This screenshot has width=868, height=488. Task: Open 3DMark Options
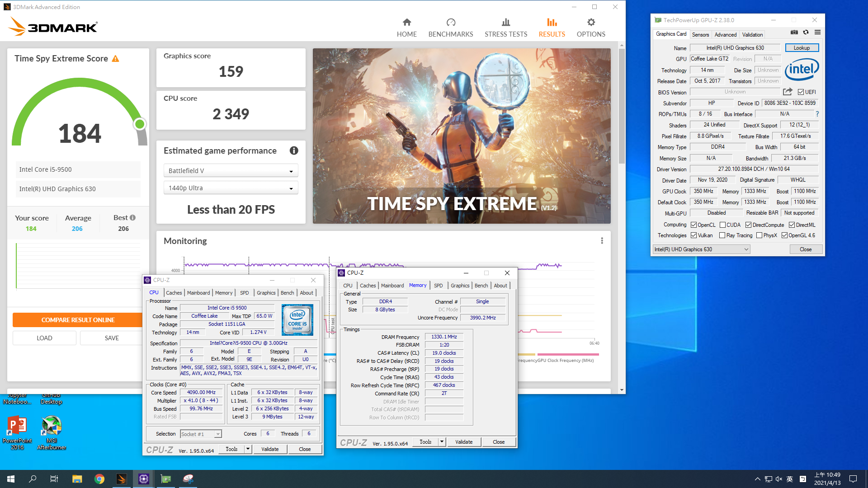pyautogui.click(x=591, y=28)
